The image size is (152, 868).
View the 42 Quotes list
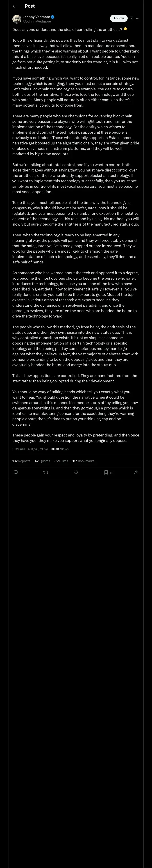pos(42,461)
